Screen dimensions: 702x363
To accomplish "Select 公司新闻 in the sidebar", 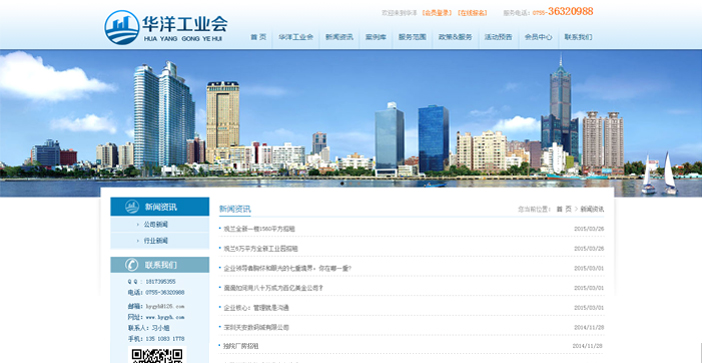I will pyautogui.click(x=155, y=225).
